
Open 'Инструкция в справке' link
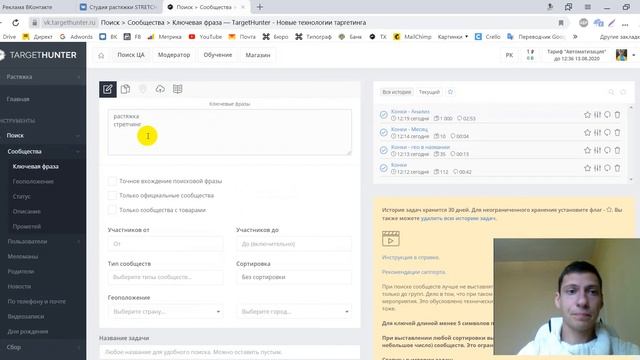411,258
